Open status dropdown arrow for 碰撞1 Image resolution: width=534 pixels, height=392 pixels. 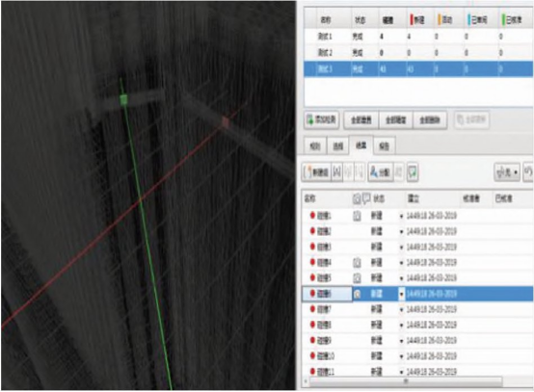pos(402,217)
